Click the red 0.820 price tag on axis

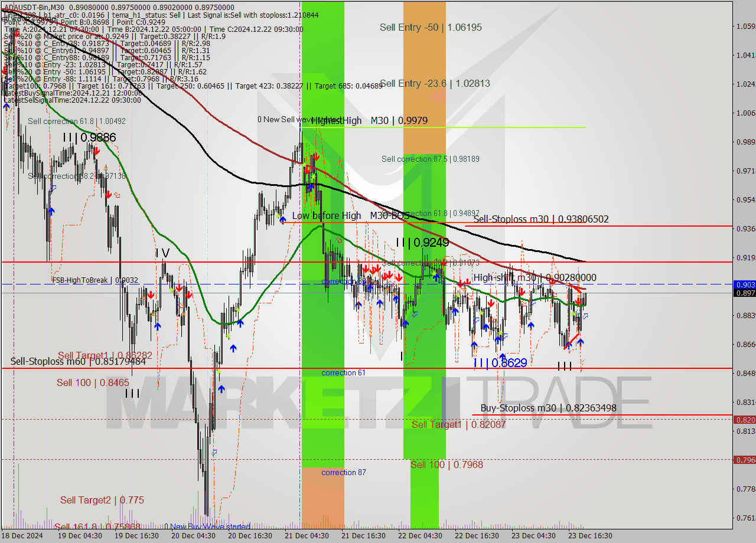[x=744, y=420]
